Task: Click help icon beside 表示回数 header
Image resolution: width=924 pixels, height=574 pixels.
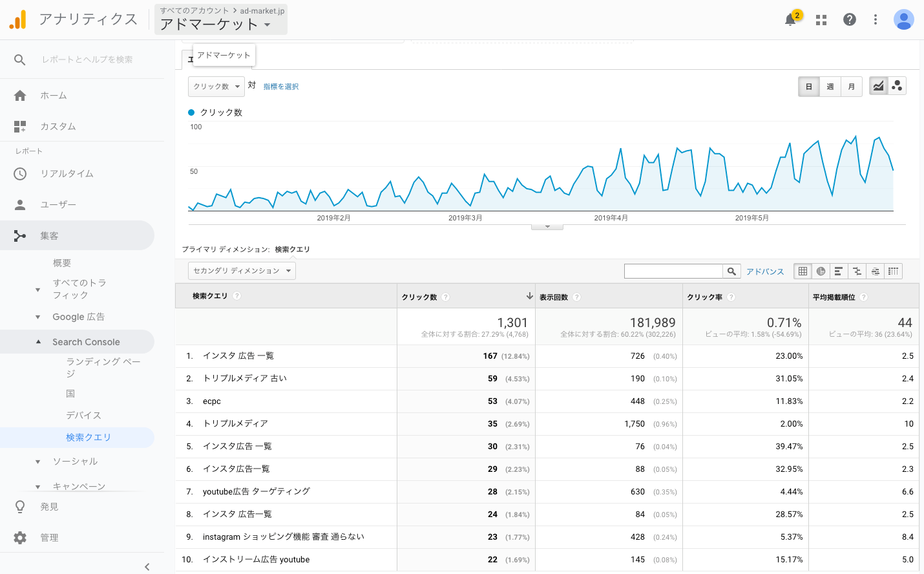Action: click(x=577, y=297)
